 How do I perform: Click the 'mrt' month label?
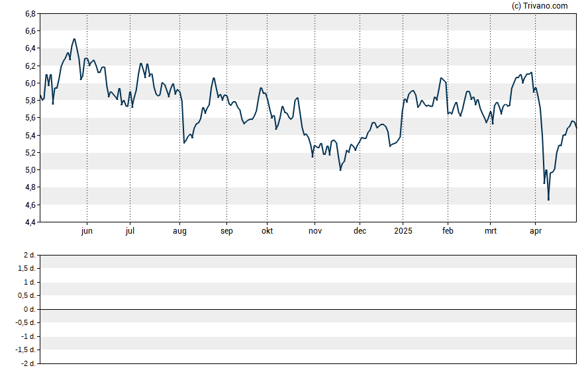[x=491, y=231]
